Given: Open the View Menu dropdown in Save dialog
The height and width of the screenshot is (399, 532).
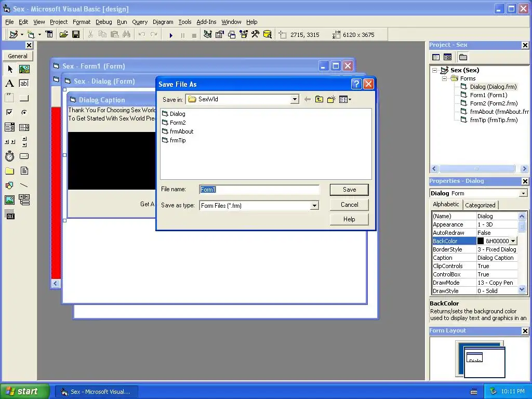Looking at the screenshot, I should pyautogui.click(x=345, y=99).
